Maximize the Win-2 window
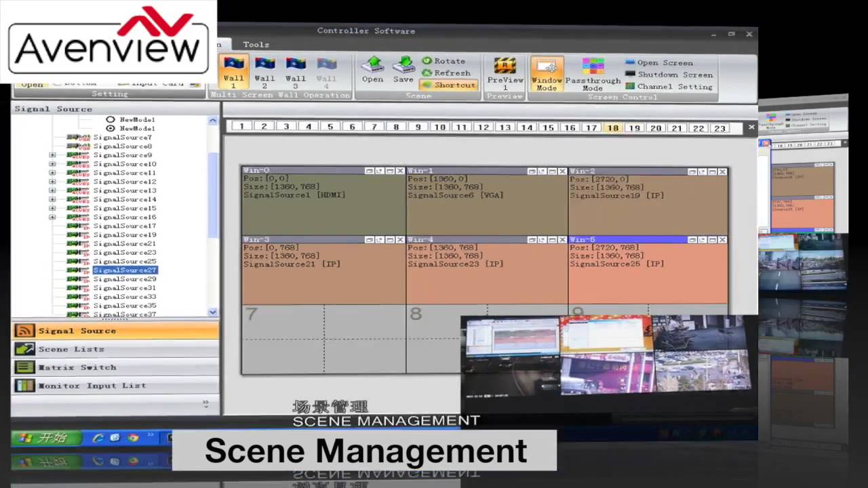The width and height of the screenshot is (868, 488). tap(712, 171)
